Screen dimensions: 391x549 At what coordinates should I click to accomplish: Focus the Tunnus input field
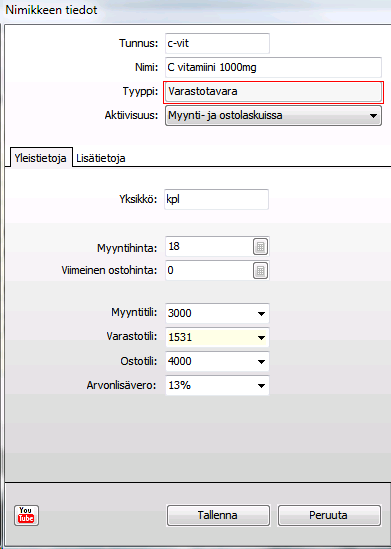pos(217,43)
